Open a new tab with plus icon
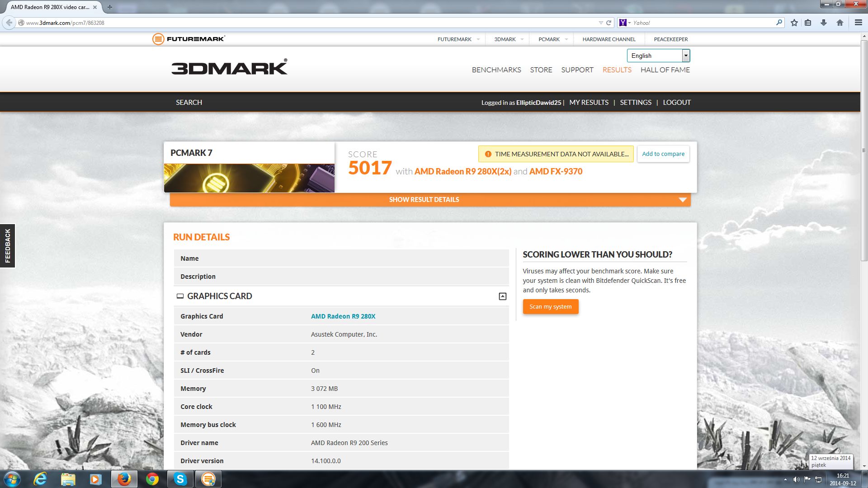The image size is (868, 488). (109, 7)
